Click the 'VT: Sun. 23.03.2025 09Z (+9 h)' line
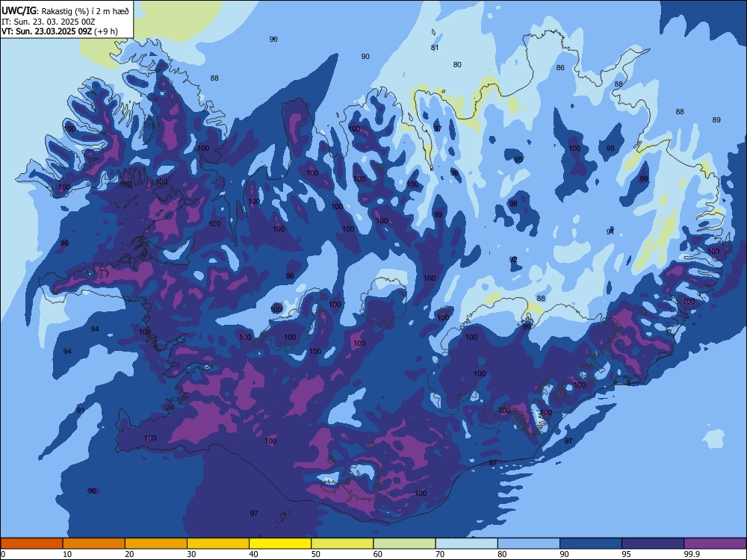The height and width of the screenshot is (560, 747). (60, 31)
